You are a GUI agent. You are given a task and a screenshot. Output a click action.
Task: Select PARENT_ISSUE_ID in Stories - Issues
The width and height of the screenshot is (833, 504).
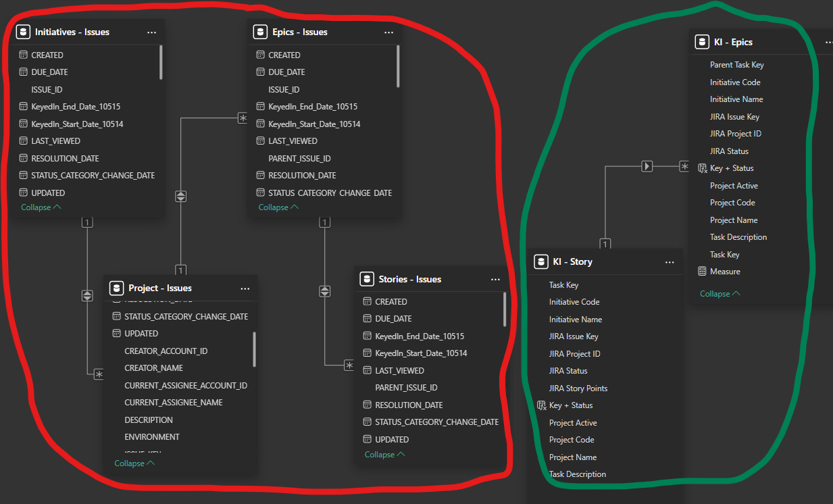[x=406, y=388]
